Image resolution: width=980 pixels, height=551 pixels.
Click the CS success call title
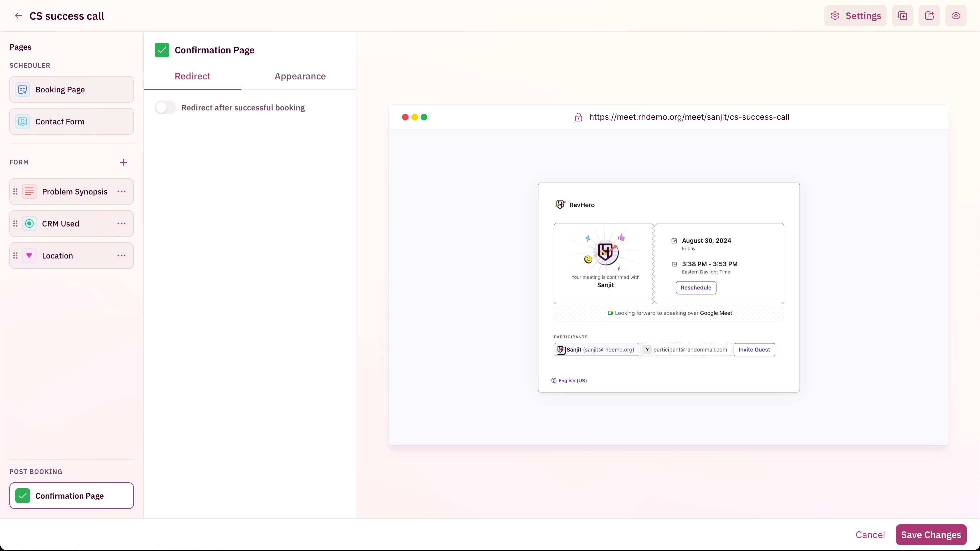(x=67, y=16)
